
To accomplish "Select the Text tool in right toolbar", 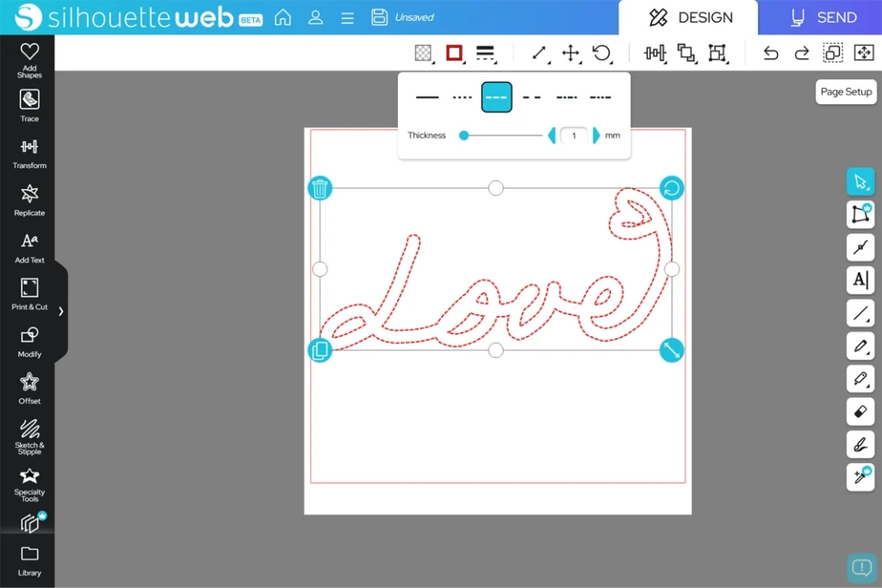I will click(x=860, y=280).
